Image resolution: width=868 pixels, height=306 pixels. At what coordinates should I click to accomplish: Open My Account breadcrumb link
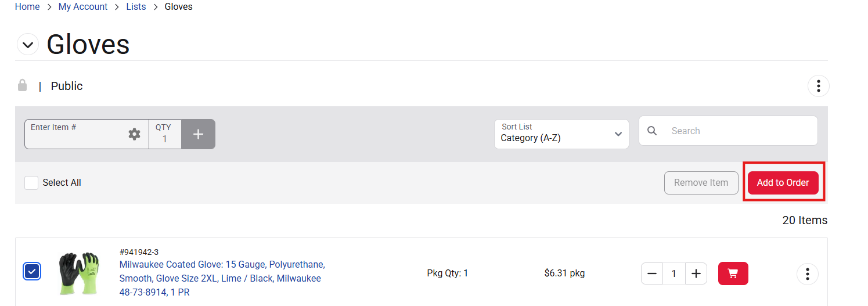[83, 7]
